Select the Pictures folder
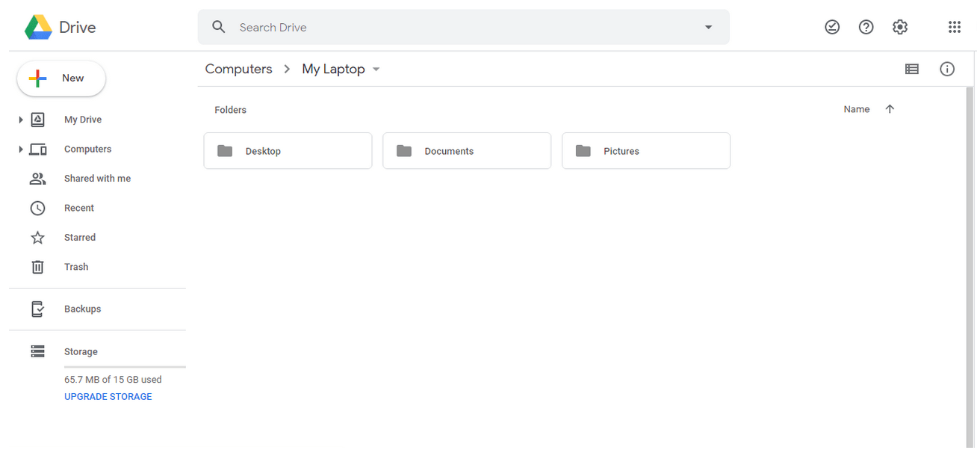Screen dimensions: 980x453 646,151
